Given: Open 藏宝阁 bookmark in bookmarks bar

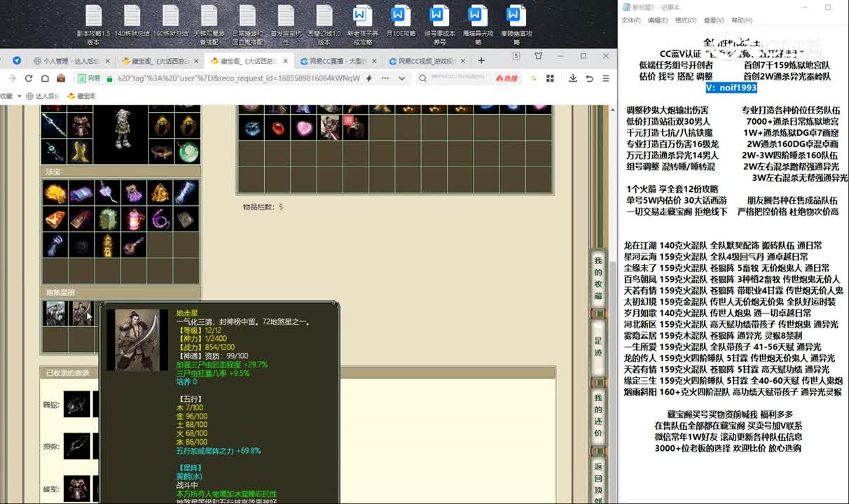Looking at the screenshot, I should [83, 96].
